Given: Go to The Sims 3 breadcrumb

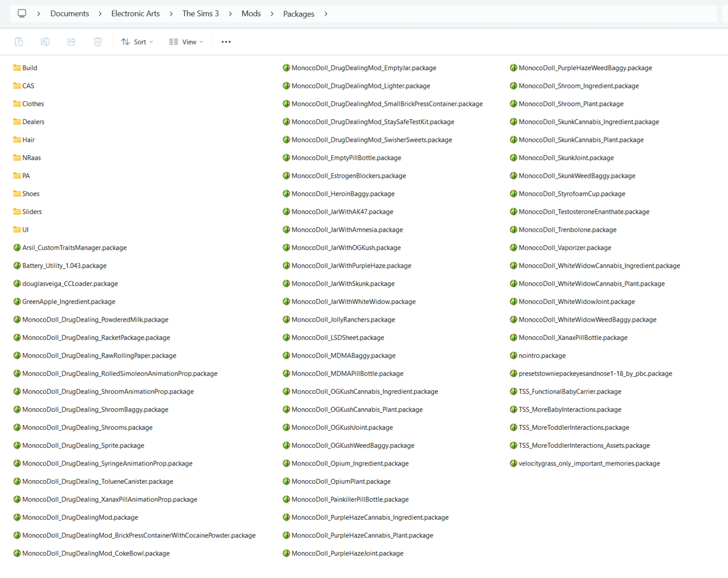Looking at the screenshot, I should click(201, 14).
